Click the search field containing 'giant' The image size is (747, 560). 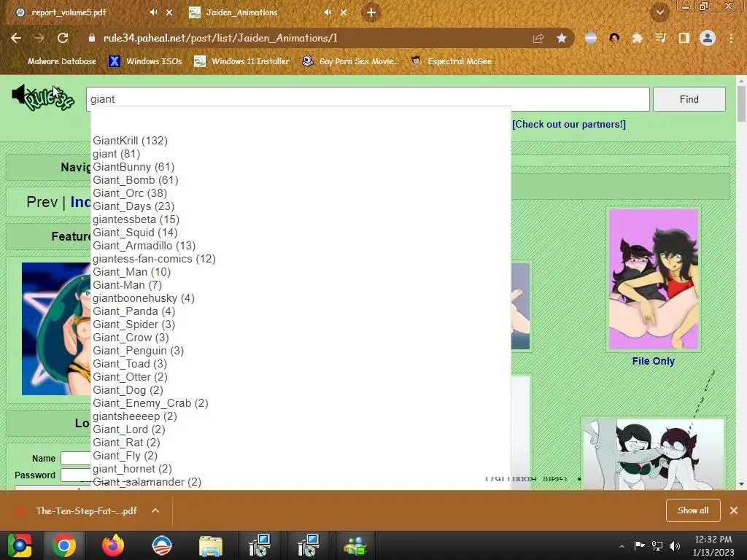[x=368, y=99]
